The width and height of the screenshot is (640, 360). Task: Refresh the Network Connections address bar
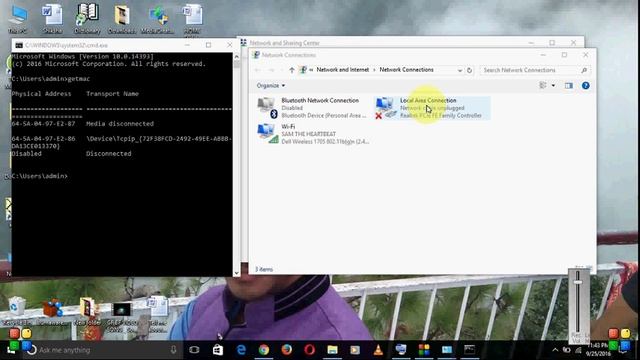pyautogui.click(x=469, y=70)
